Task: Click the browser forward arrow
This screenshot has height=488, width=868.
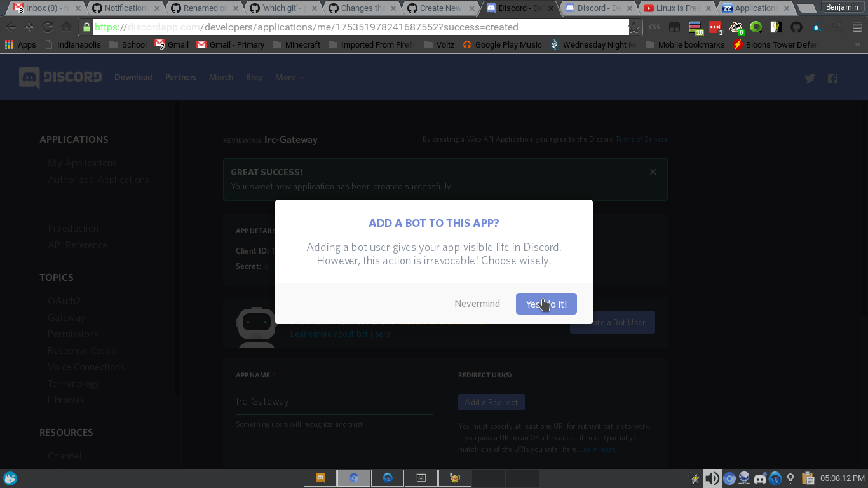Action: coord(29,27)
